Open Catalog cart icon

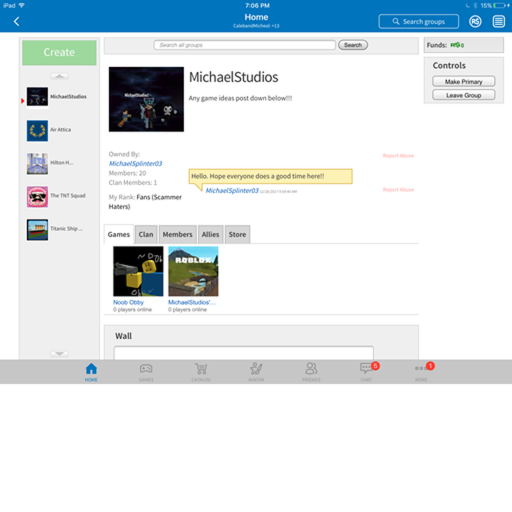tap(201, 372)
